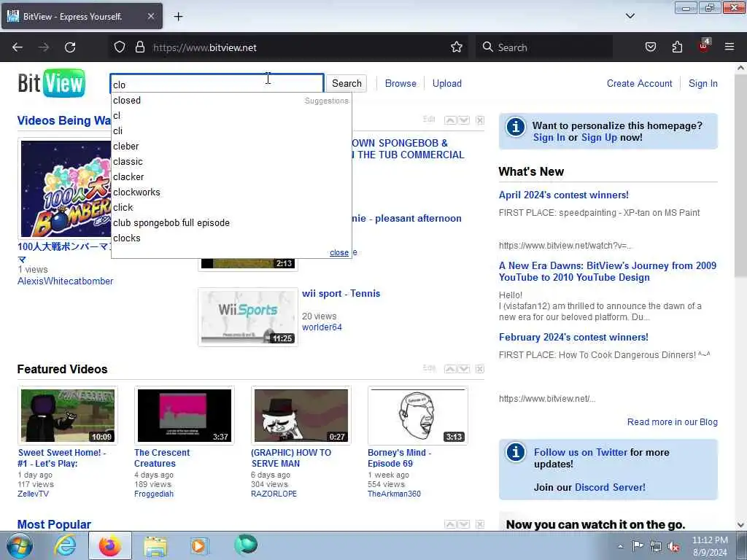Reload the page with the refresh icon
The image size is (747, 560).
[x=70, y=47]
